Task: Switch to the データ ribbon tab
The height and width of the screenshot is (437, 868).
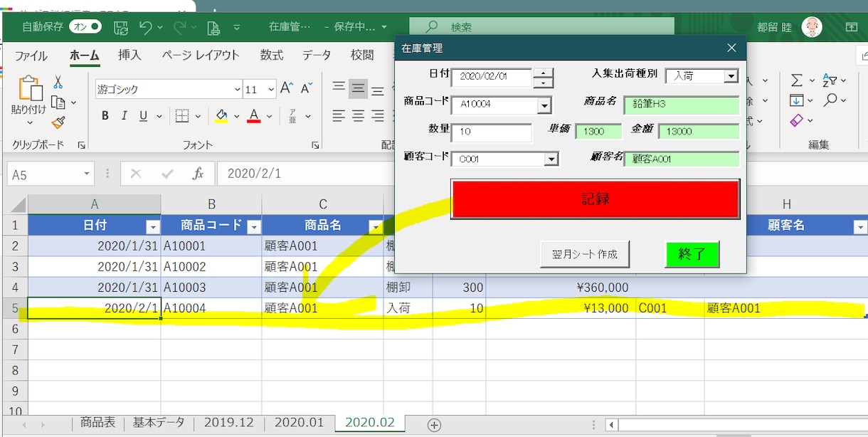Action: tap(317, 56)
